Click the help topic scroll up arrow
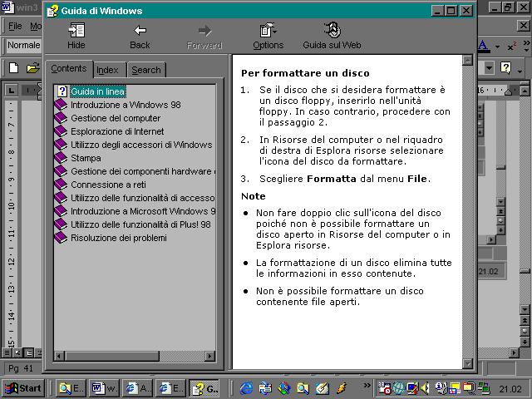 (x=467, y=61)
